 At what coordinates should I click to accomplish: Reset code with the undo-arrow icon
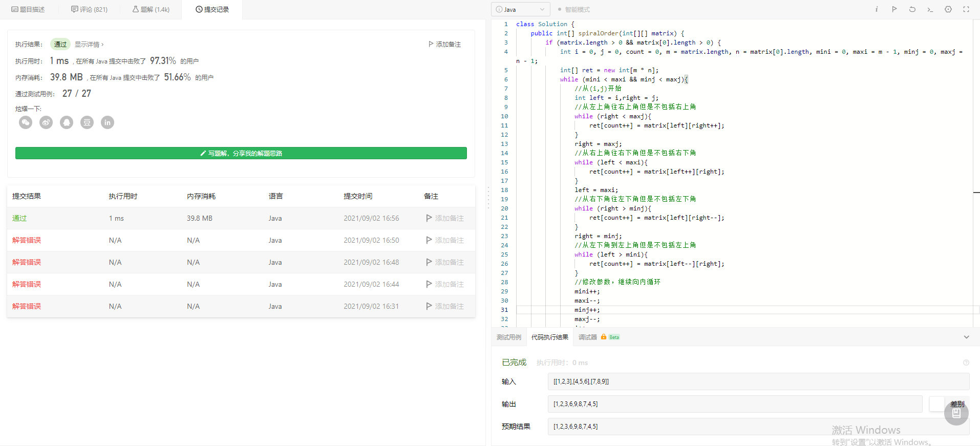coord(912,9)
